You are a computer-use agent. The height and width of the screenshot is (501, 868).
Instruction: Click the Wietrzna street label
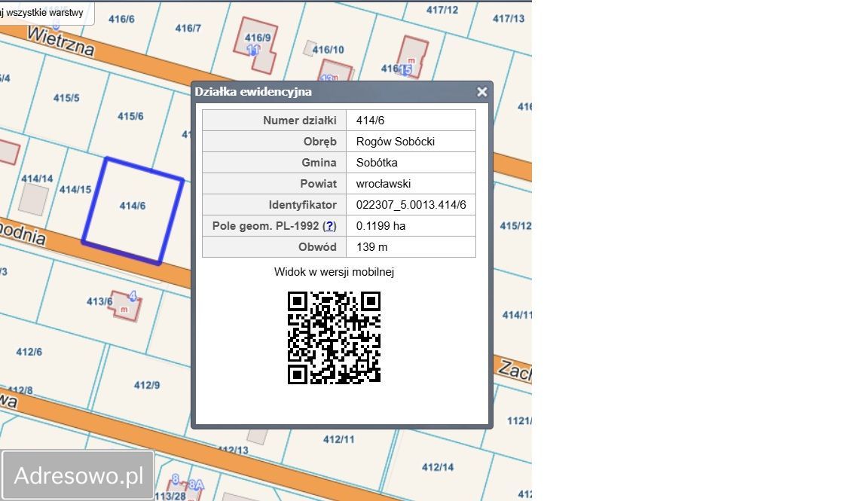pos(61,42)
